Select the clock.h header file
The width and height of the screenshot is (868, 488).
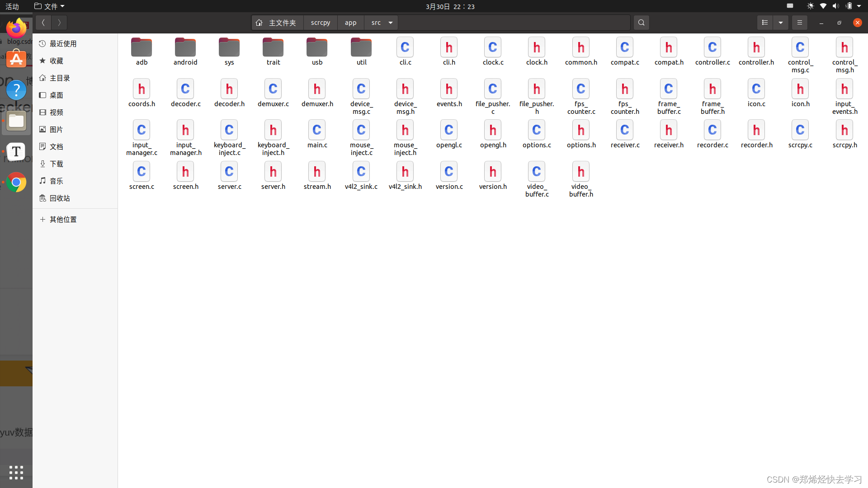(x=537, y=52)
